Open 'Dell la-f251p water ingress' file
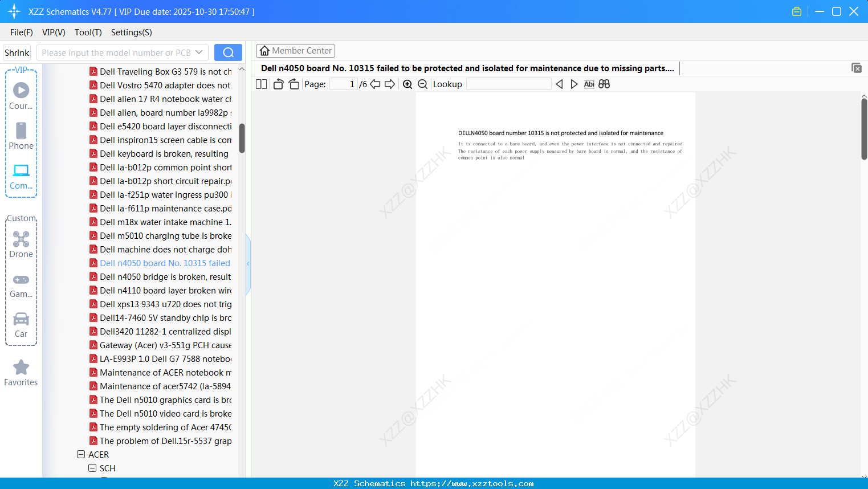Image resolution: width=868 pixels, height=489 pixels. 160,195
